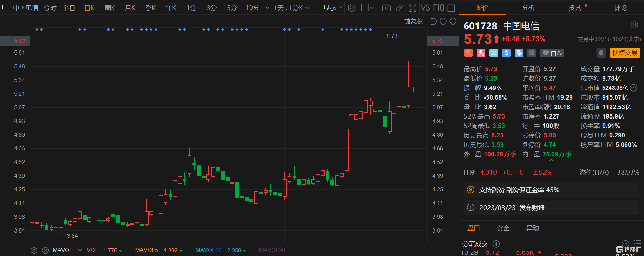Select the 5分 interval
Image resolution: width=644 pixels, height=256 pixels.
tap(232, 8)
